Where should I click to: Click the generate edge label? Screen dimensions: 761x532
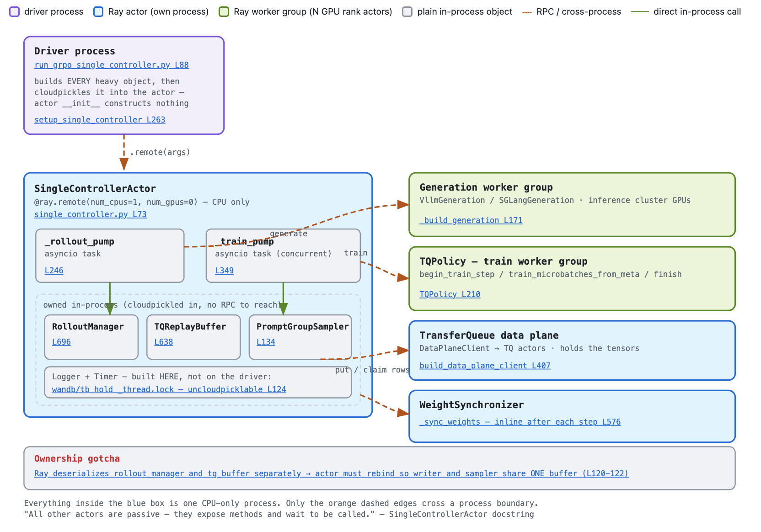289,234
